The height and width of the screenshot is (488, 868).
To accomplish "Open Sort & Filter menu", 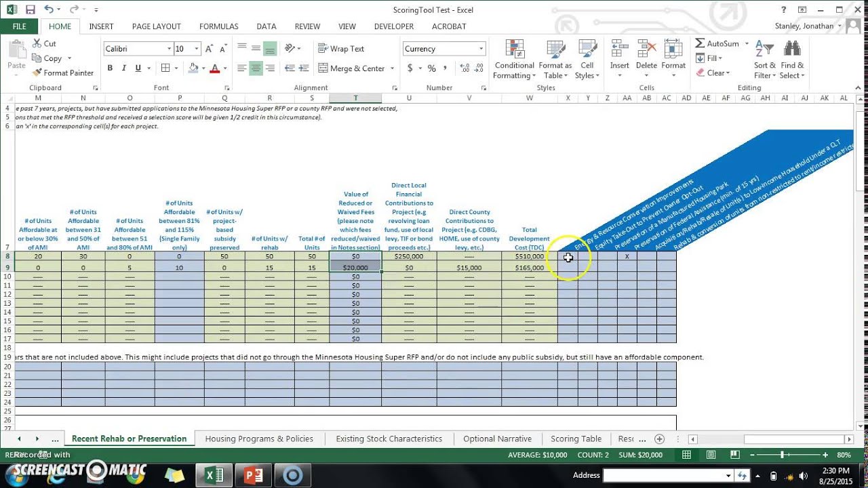I will click(x=765, y=60).
